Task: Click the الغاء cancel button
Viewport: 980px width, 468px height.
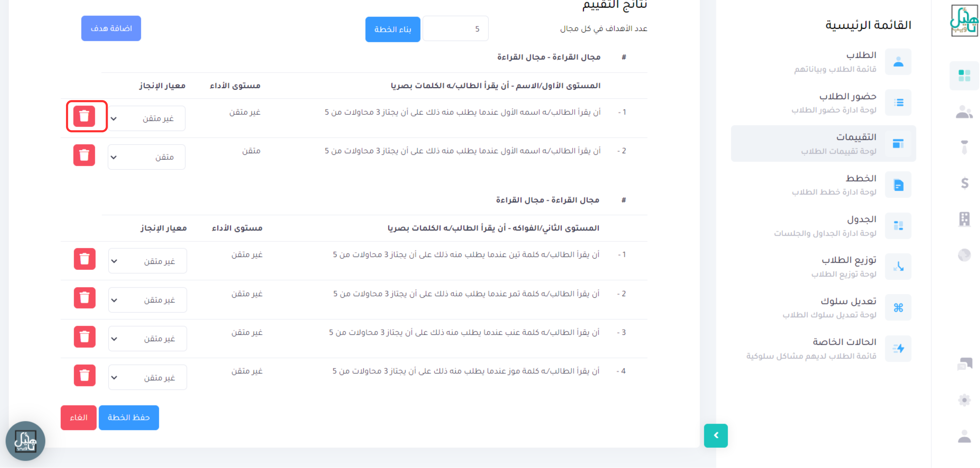Action: pos(78,418)
